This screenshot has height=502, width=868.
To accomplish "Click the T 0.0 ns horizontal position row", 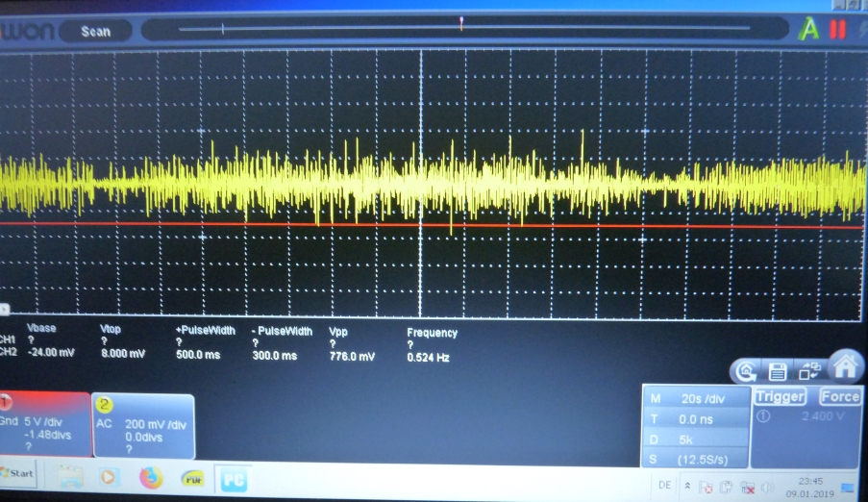I will (x=695, y=419).
